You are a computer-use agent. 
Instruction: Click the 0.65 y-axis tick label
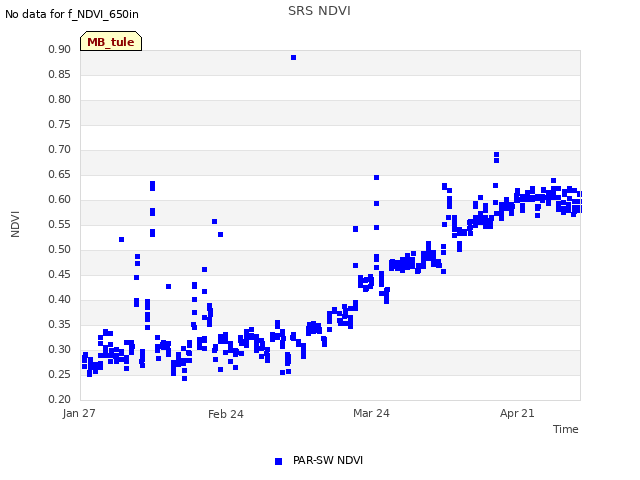(x=60, y=174)
